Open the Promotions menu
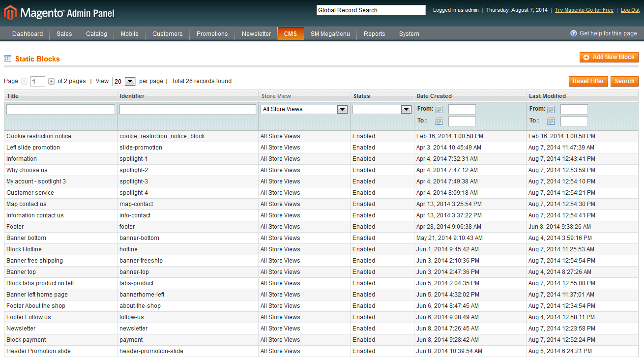This screenshot has height=360, width=644. (212, 34)
